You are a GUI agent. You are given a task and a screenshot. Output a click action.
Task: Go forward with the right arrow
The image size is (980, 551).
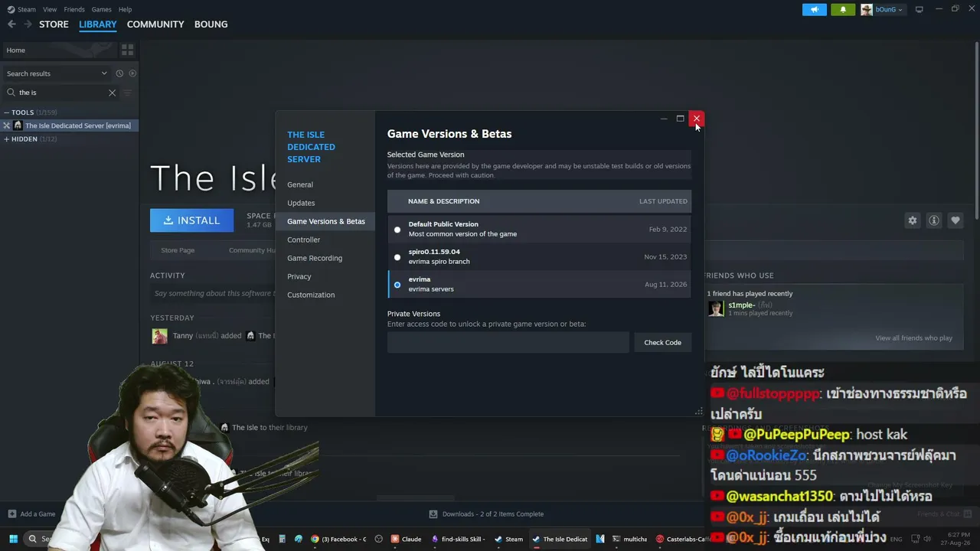pos(28,24)
